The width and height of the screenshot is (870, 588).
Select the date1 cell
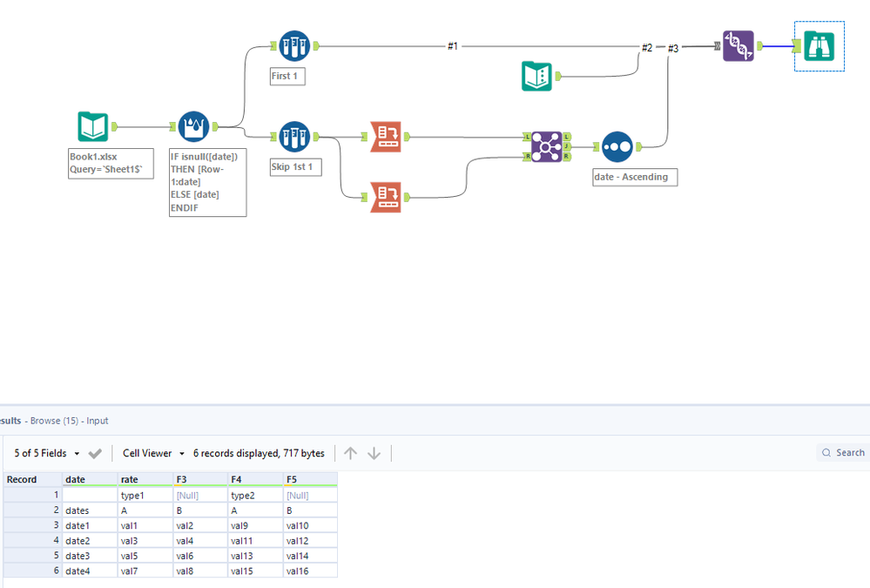pos(90,525)
